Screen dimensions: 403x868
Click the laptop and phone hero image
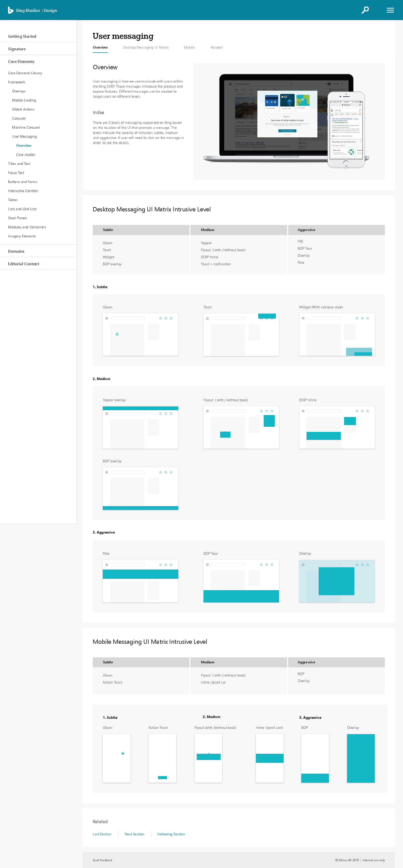point(289,121)
